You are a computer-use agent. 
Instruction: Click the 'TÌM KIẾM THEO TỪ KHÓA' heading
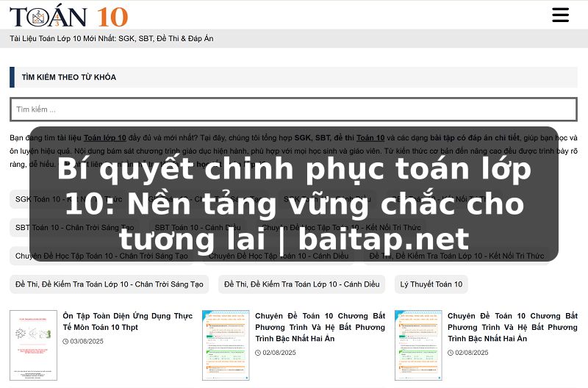point(69,77)
